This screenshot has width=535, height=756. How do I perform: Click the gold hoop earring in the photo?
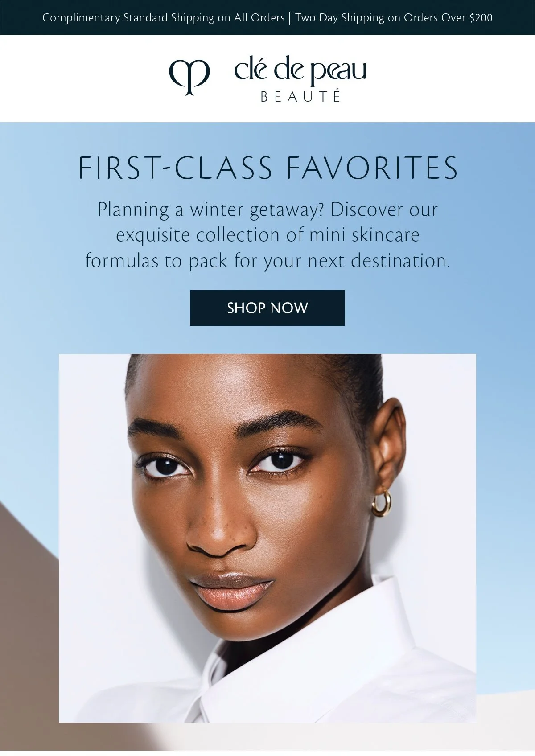pyautogui.click(x=382, y=503)
